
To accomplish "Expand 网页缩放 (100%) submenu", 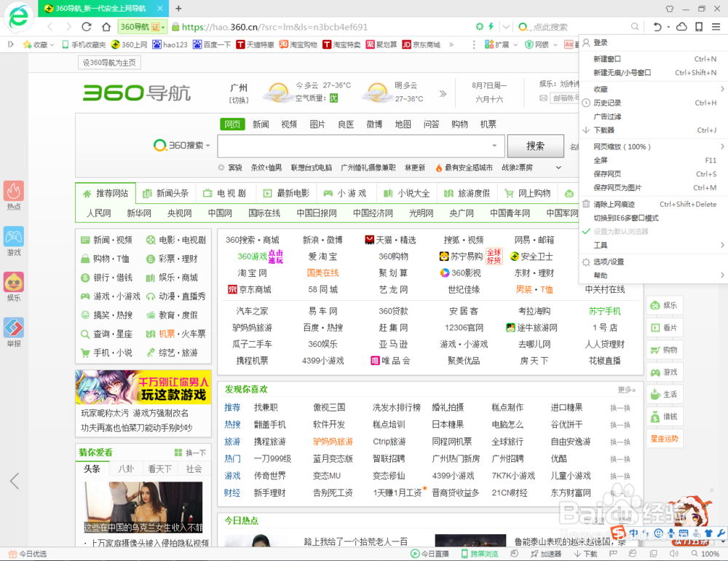I will tap(653, 146).
